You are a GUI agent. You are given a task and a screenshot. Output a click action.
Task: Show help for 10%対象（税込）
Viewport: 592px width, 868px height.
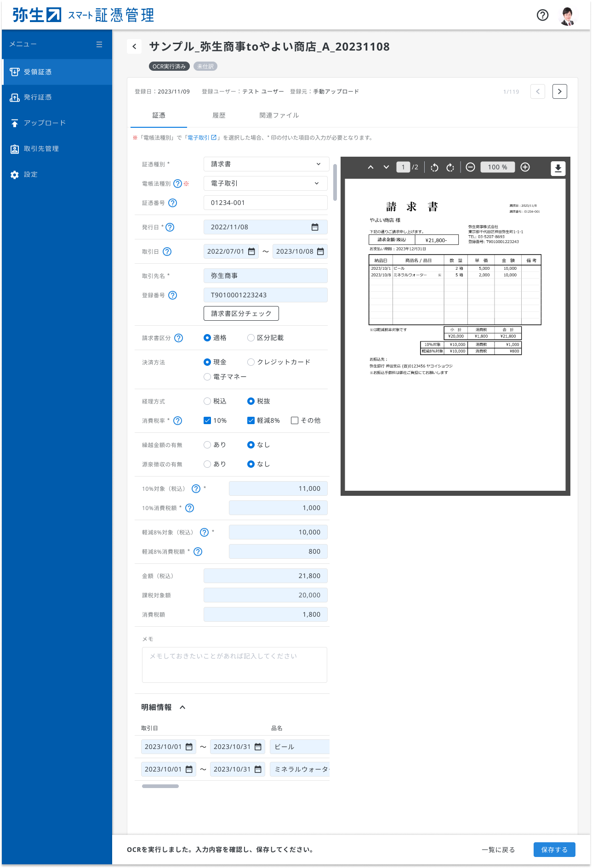point(196,488)
